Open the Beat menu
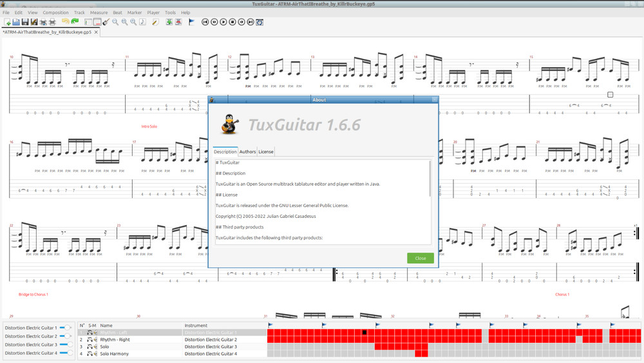 [x=117, y=12]
